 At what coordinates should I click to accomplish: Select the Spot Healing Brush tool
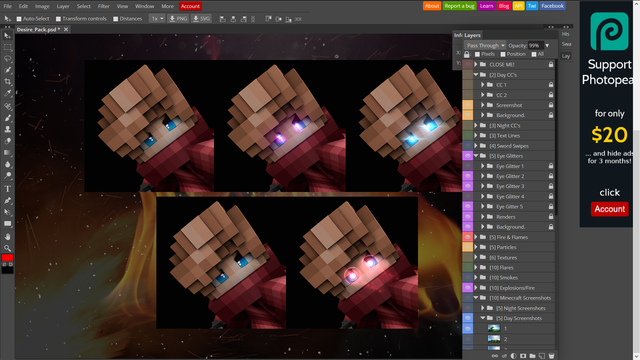click(x=7, y=106)
